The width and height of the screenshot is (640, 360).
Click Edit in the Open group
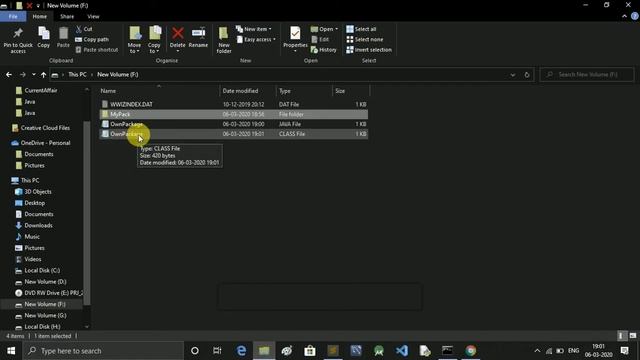pos(320,40)
